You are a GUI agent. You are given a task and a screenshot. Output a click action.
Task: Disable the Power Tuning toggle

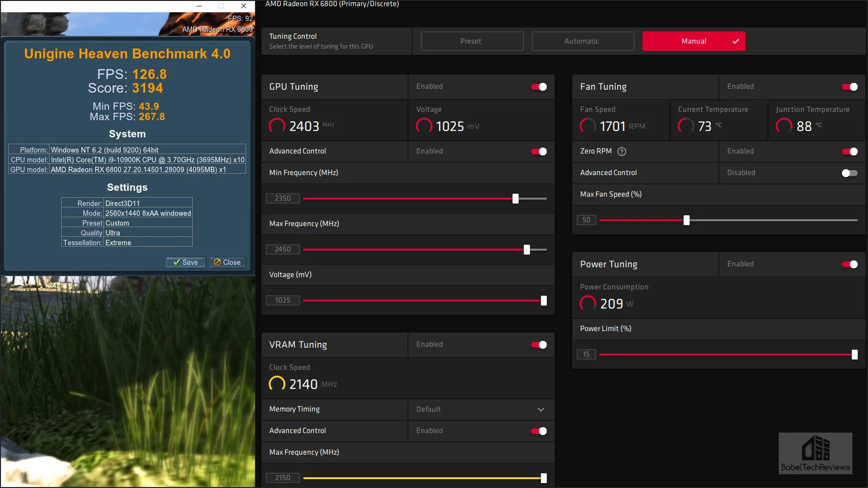[850, 264]
